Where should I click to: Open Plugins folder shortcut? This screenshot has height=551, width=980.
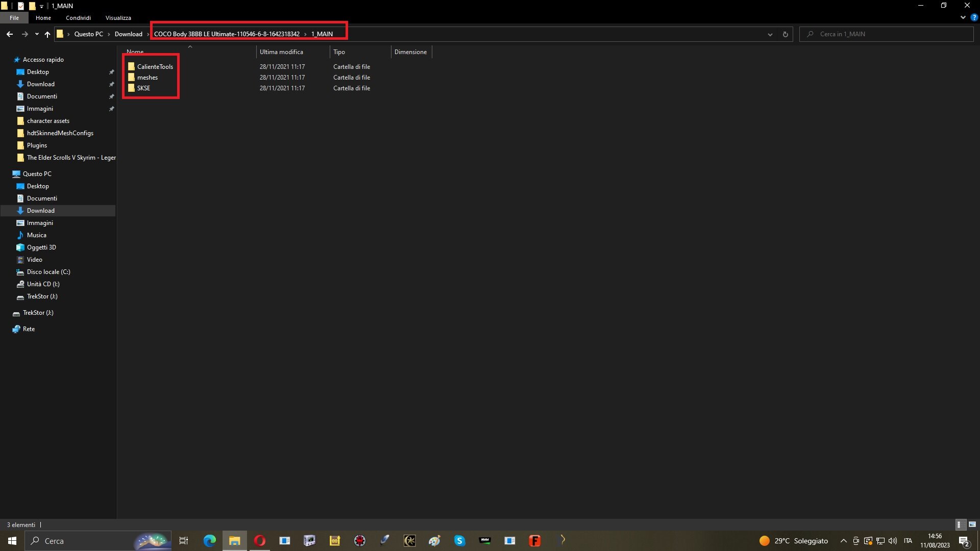tap(37, 145)
